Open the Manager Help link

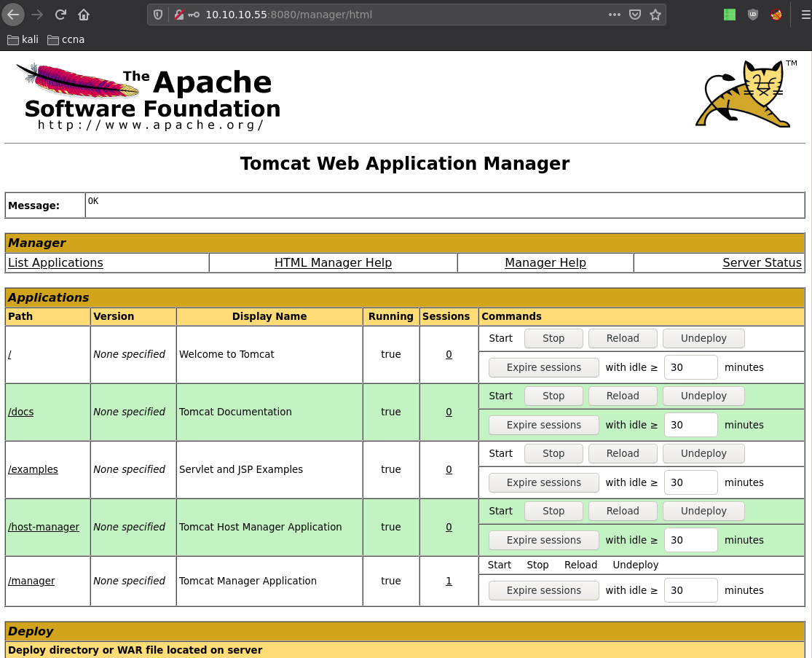click(x=545, y=262)
